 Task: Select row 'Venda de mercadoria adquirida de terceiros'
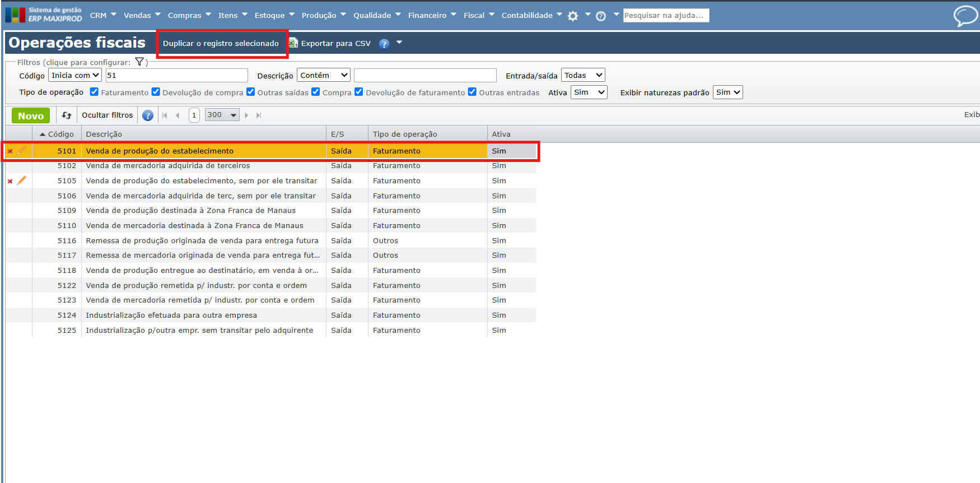coord(270,166)
